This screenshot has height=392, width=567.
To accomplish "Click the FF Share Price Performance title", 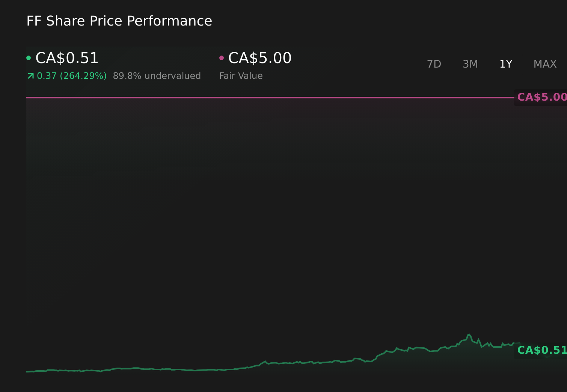I will point(119,21).
